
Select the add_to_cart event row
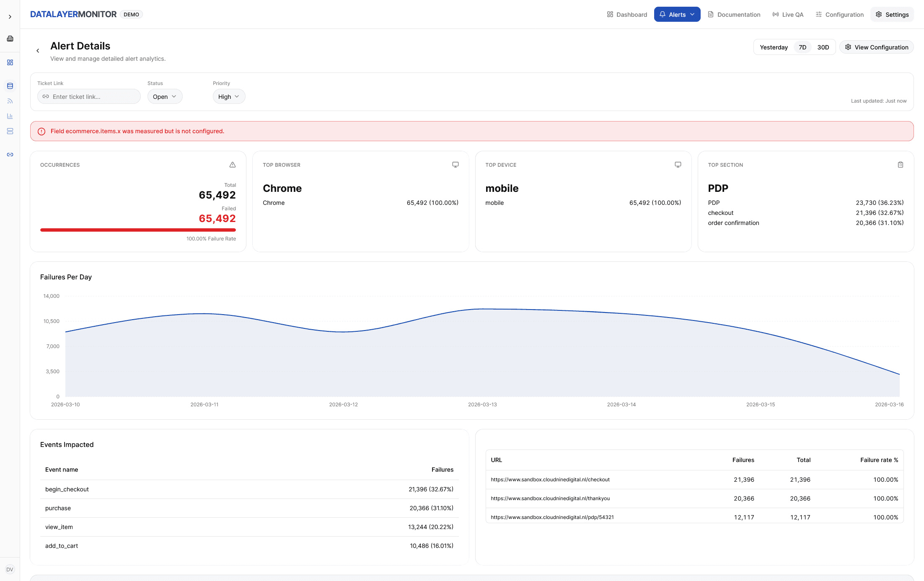point(249,546)
